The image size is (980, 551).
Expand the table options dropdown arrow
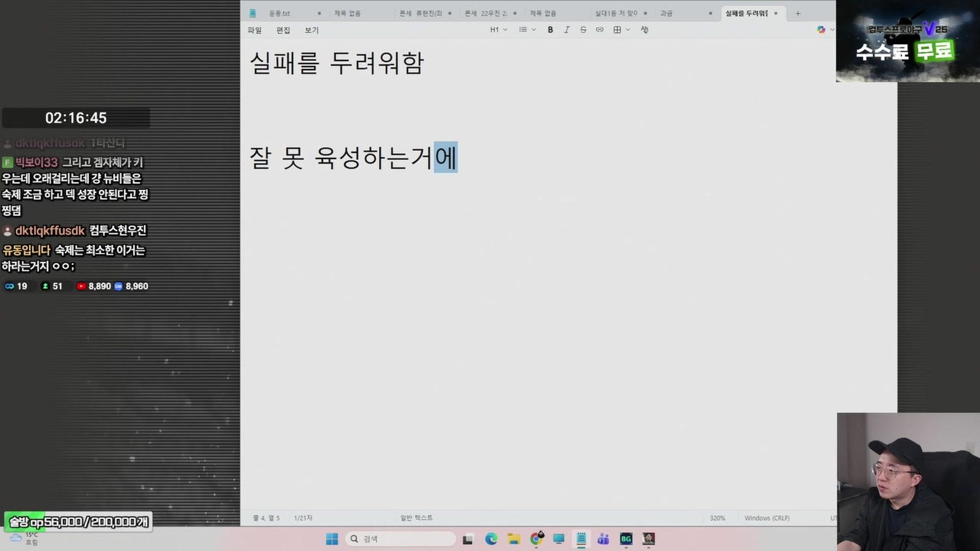[x=627, y=30]
